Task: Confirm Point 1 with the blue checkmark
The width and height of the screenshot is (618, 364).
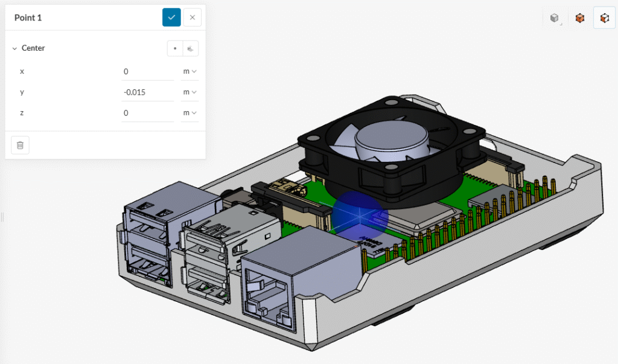Action: click(171, 17)
